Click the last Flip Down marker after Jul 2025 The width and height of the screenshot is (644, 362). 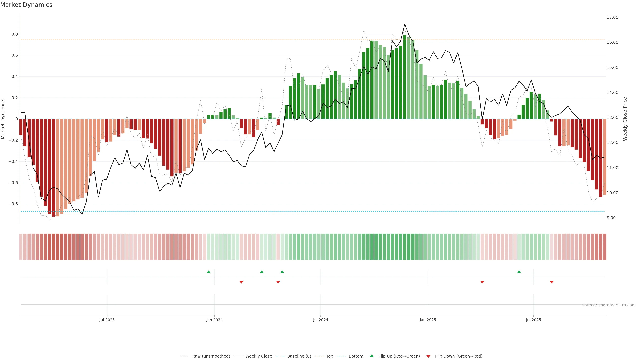[x=552, y=282]
